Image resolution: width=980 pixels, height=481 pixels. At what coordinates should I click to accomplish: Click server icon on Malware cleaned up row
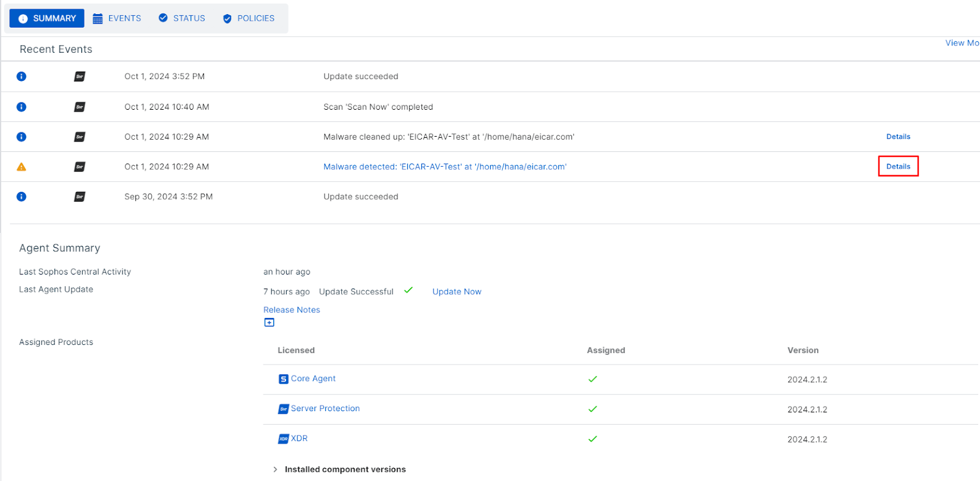(80, 137)
